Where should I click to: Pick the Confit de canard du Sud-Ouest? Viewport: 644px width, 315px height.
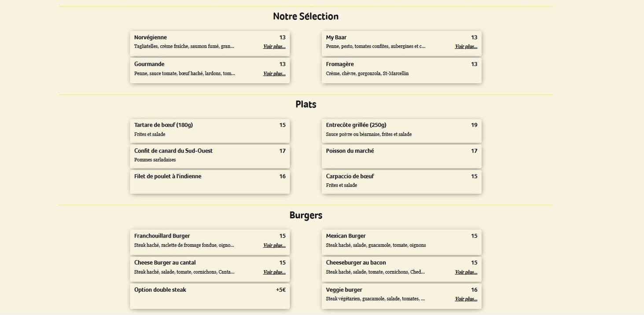tap(210, 156)
